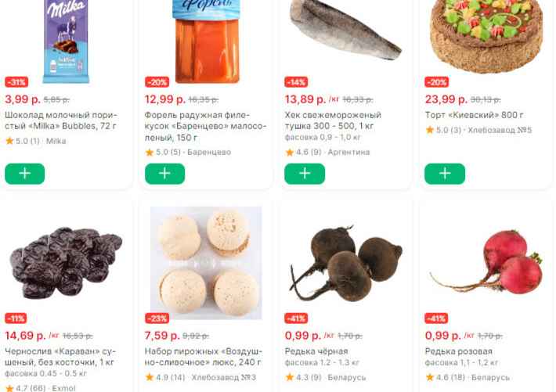
Task: Open the prunes Чернослив product image
Action: tap(66, 263)
